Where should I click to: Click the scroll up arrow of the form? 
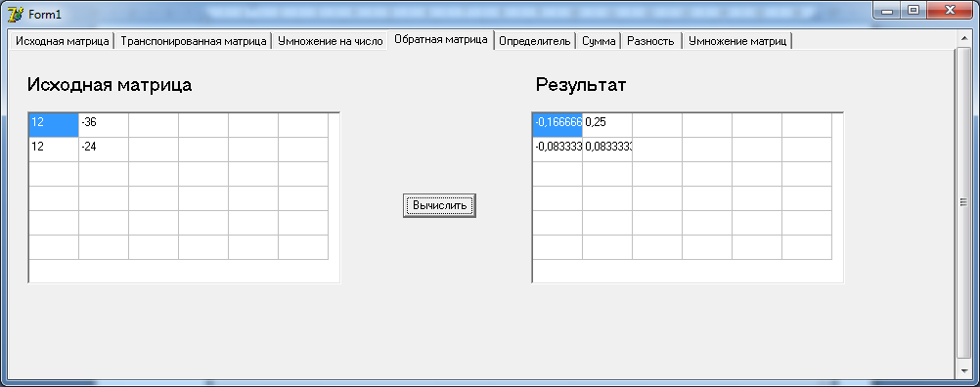pos(963,38)
